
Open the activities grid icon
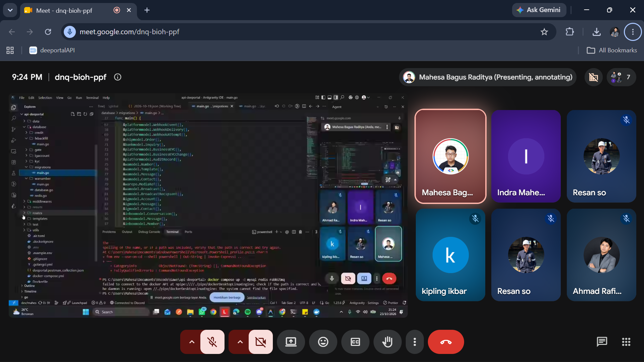[626, 342]
